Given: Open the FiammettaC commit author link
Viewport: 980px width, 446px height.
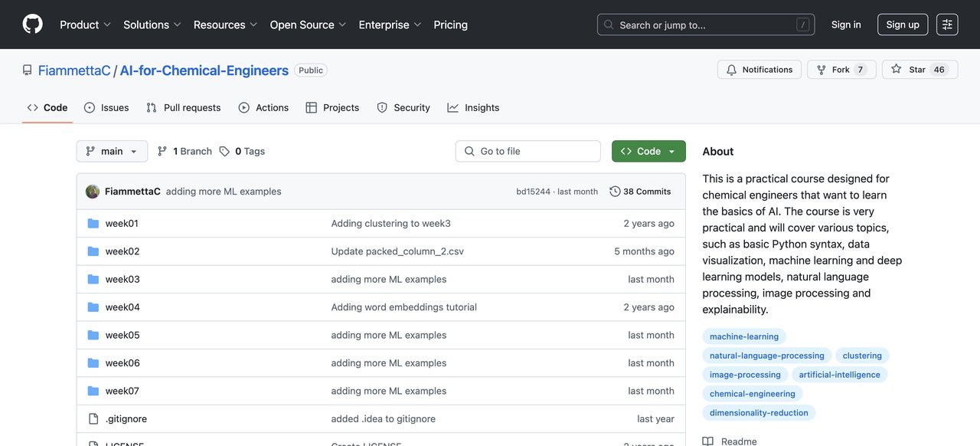Looking at the screenshot, I should [132, 192].
